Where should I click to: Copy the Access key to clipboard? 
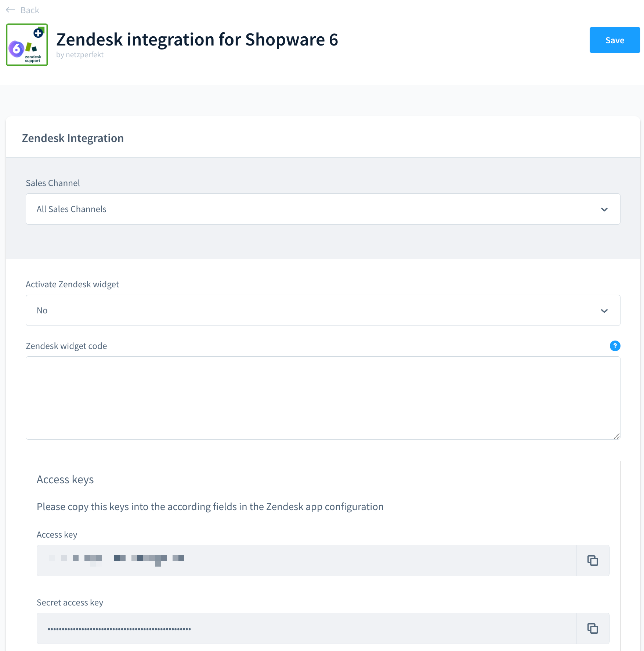pyautogui.click(x=593, y=560)
